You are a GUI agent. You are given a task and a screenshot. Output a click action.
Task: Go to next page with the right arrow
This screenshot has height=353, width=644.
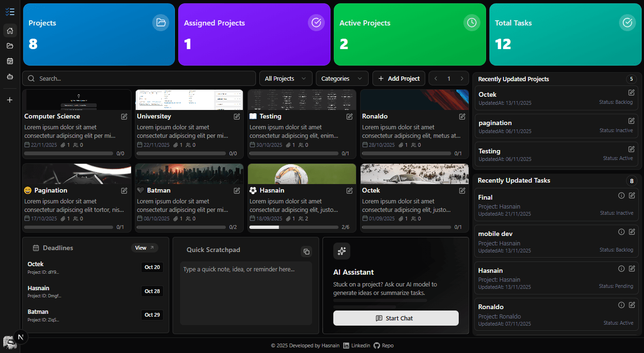pyautogui.click(x=461, y=78)
